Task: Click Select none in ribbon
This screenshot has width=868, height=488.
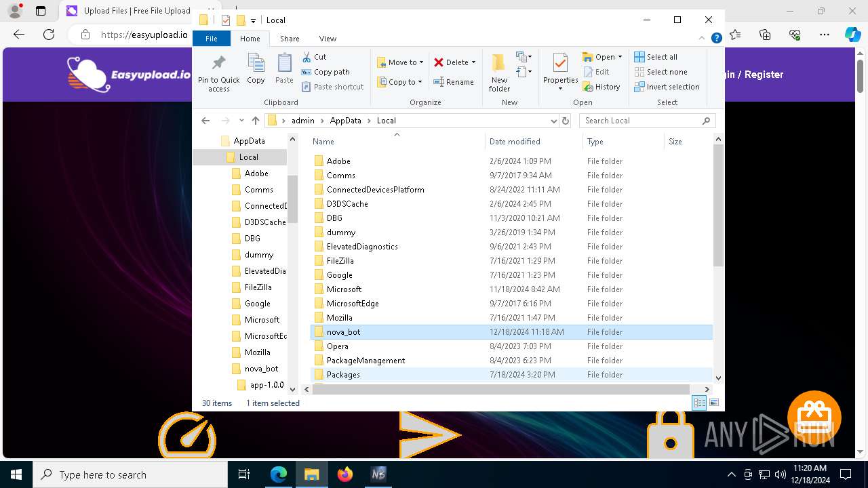Action: point(661,72)
